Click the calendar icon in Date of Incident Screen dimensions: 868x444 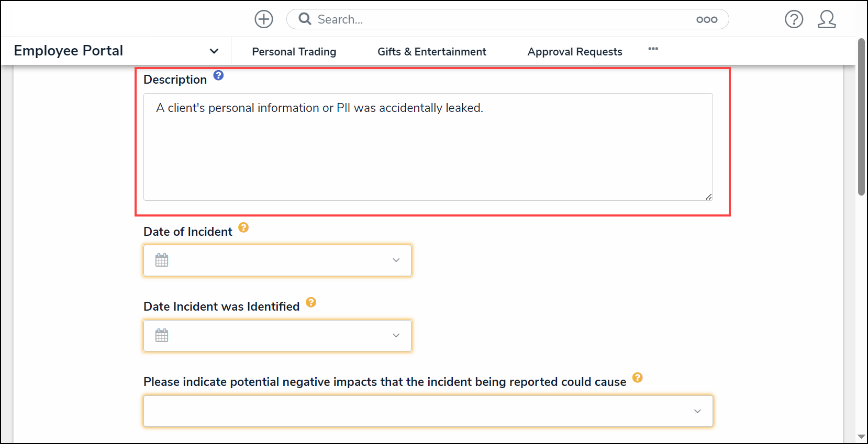coord(162,260)
